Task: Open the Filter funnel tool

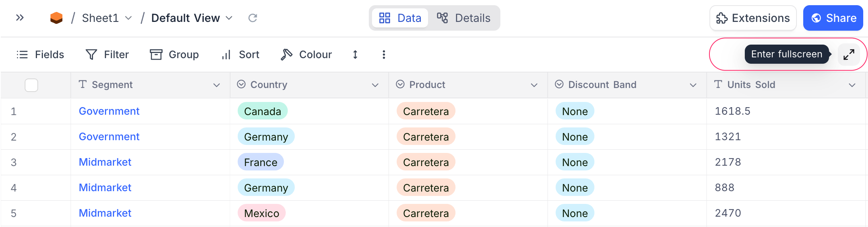Action: point(107,55)
